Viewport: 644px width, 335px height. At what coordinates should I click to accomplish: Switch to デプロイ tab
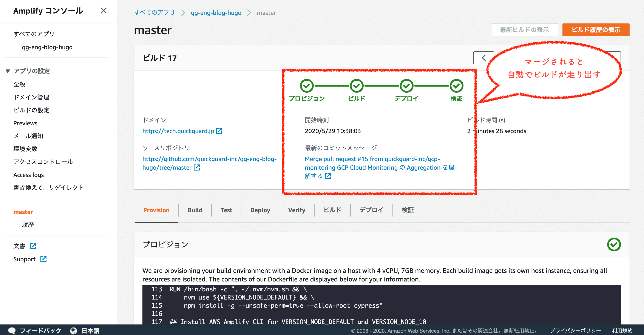(371, 210)
